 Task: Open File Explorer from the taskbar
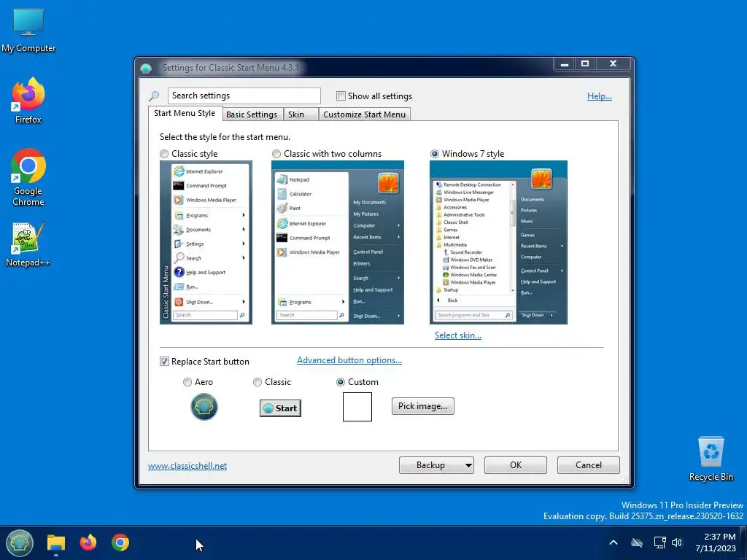point(55,542)
